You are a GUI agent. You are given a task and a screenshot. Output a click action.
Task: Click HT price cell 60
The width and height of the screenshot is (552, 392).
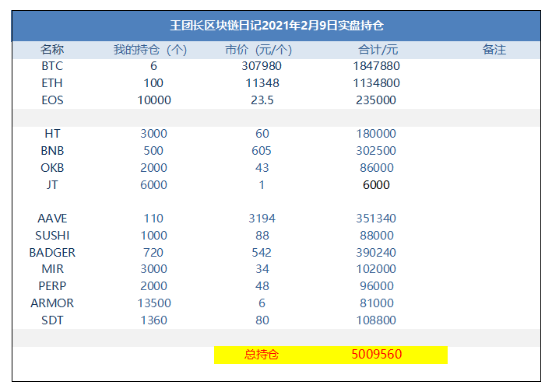pos(262,134)
